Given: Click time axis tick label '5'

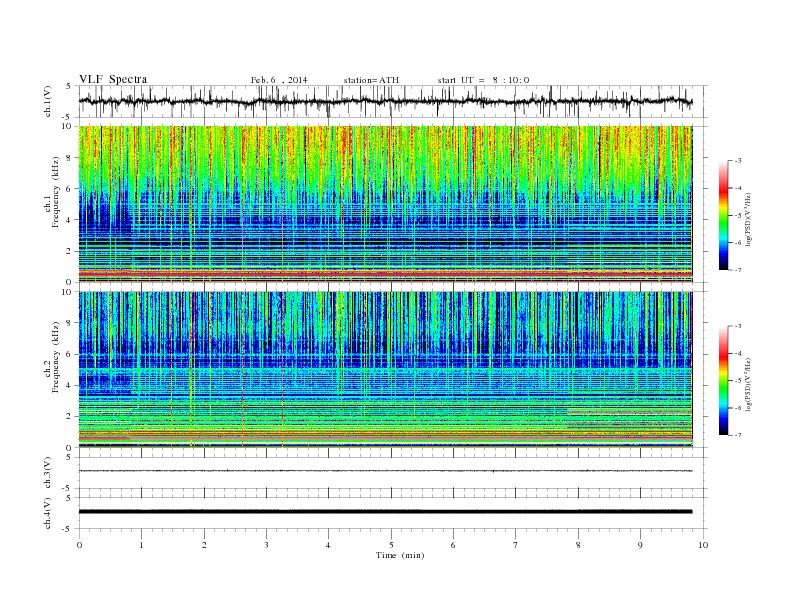Looking at the screenshot, I should [391, 545].
